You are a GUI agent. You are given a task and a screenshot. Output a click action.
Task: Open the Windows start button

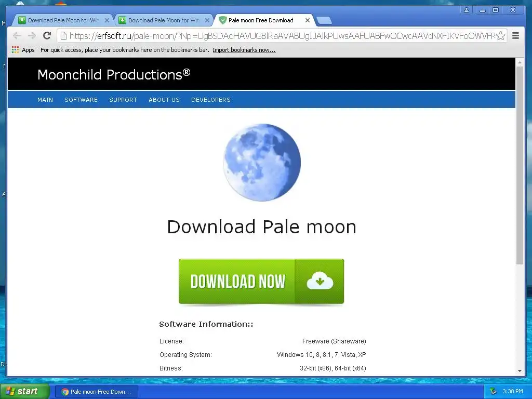point(24,391)
